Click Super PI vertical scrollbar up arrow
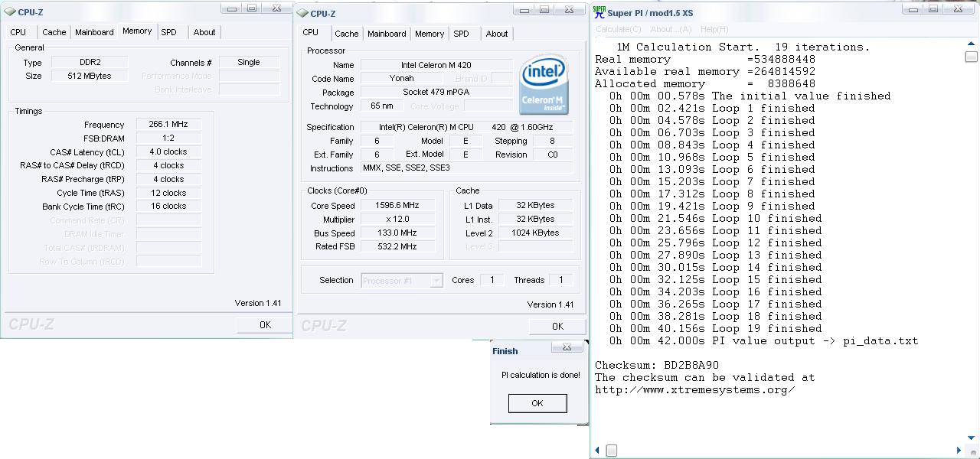 pyautogui.click(x=972, y=44)
